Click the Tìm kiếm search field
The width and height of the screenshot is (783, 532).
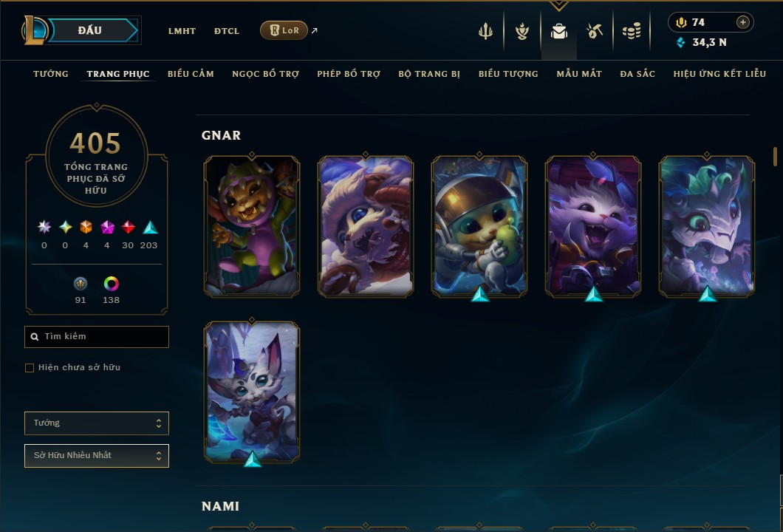point(97,337)
